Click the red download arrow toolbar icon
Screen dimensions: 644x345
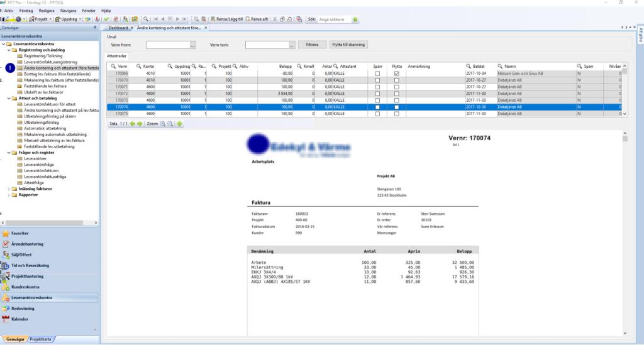(x=97, y=19)
